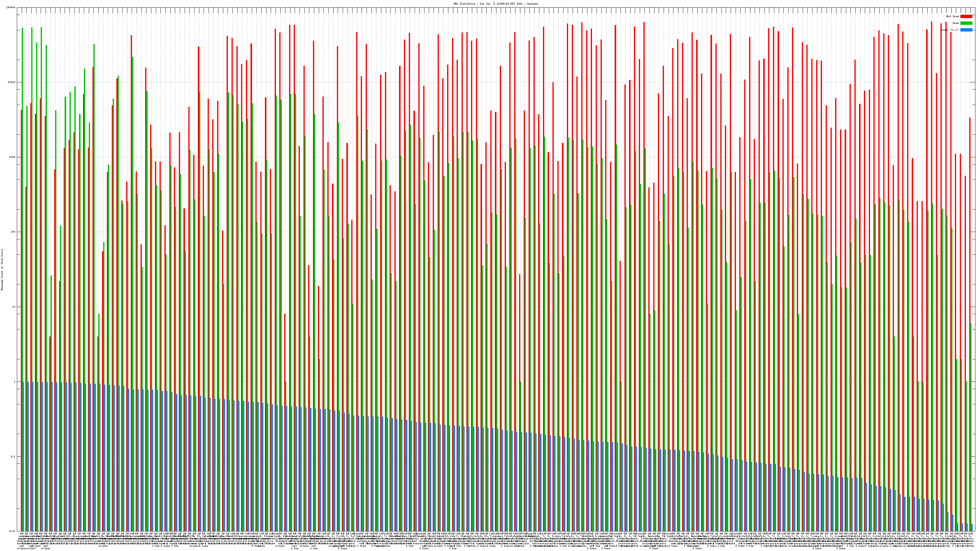Click the word "Useless" in the title

(532, 4)
